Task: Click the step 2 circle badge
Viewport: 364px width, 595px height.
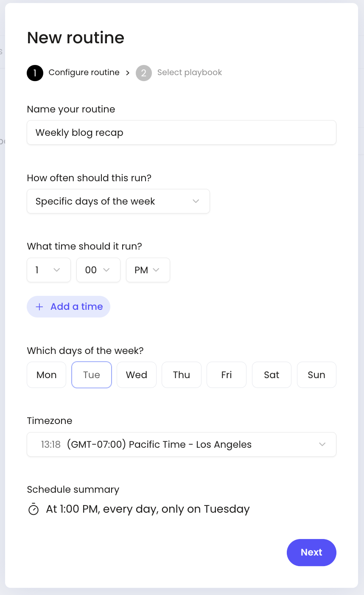Action: point(144,73)
